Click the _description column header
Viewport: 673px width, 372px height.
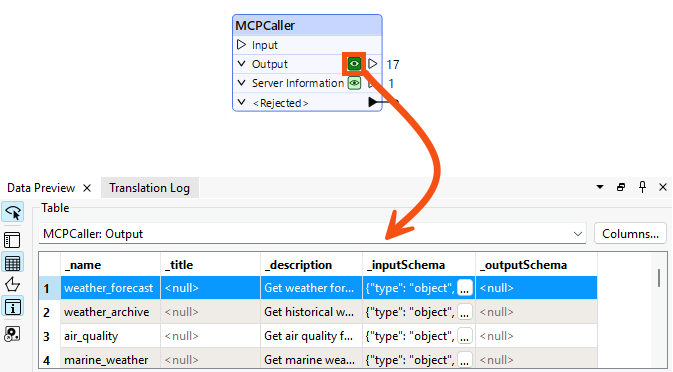click(312, 265)
